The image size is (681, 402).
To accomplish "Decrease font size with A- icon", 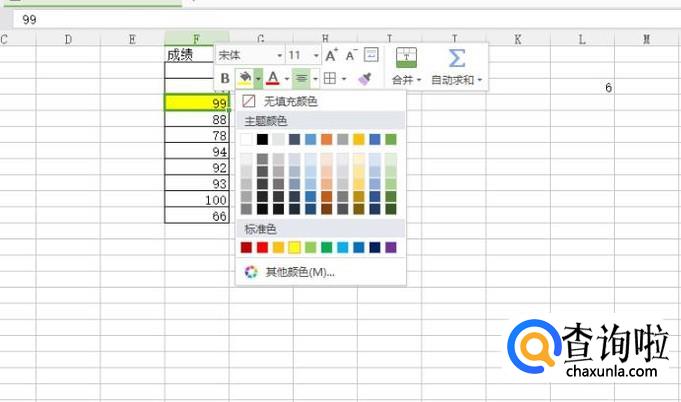I will pos(351,55).
